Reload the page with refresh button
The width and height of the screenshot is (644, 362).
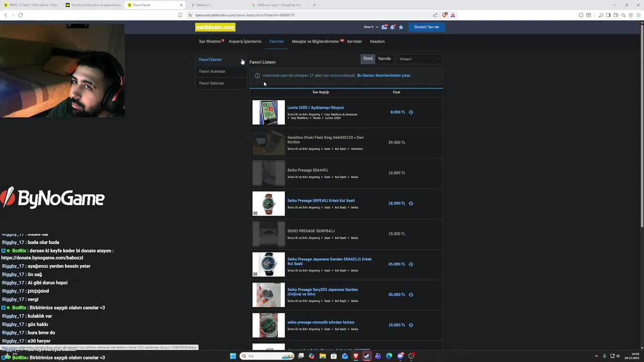[20, 15]
